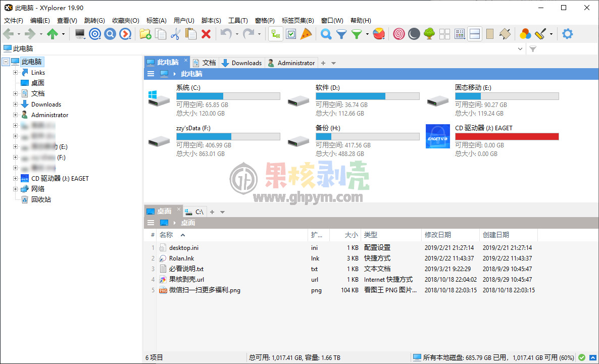
Task: Open upper pane tab list dropdown
Action: click(x=333, y=63)
